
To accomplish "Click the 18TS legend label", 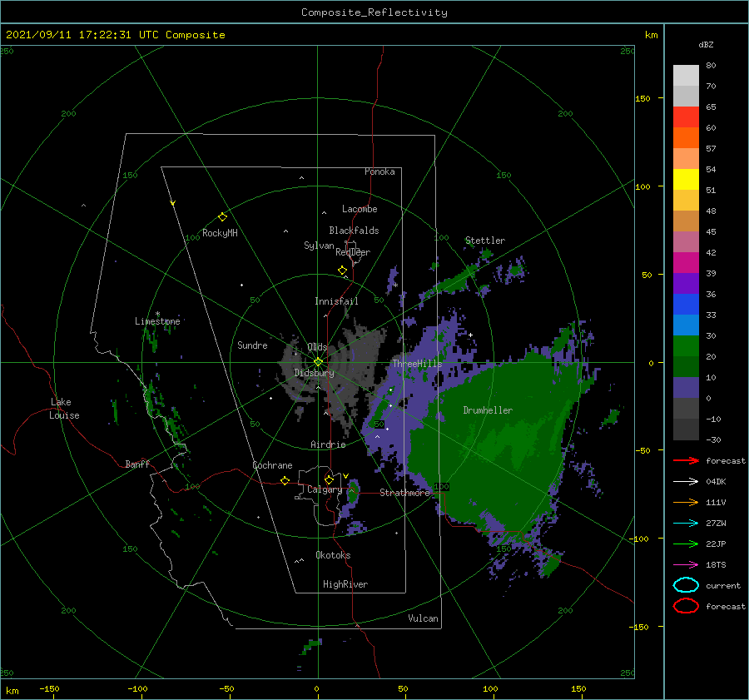I will pyautogui.click(x=716, y=565).
